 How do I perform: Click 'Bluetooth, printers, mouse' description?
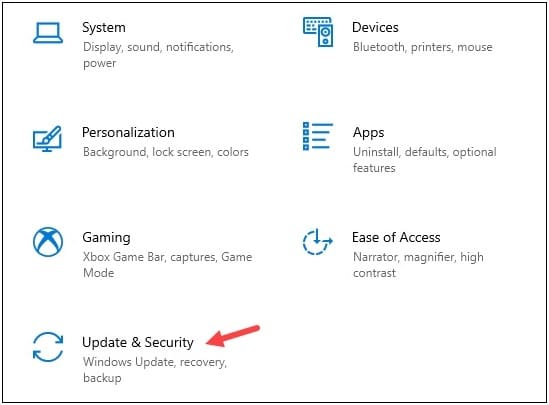click(423, 47)
